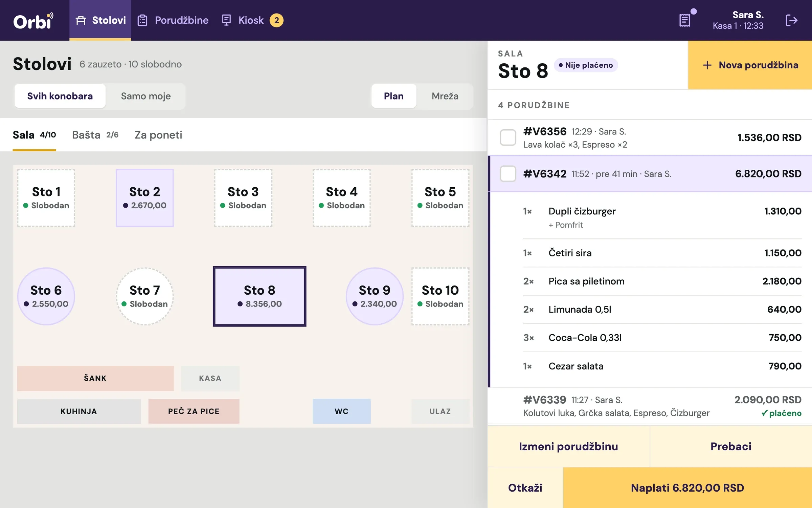Select table Sto 9 on floor plan
The width and height of the screenshot is (812, 508).
click(375, 296)
